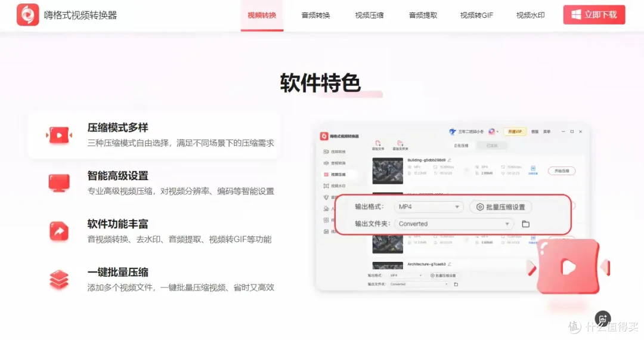This screenshot has height=340, width=644.
Task: Switch to the 已完成 tab in preview app
Action: click(x=491, y=146)
